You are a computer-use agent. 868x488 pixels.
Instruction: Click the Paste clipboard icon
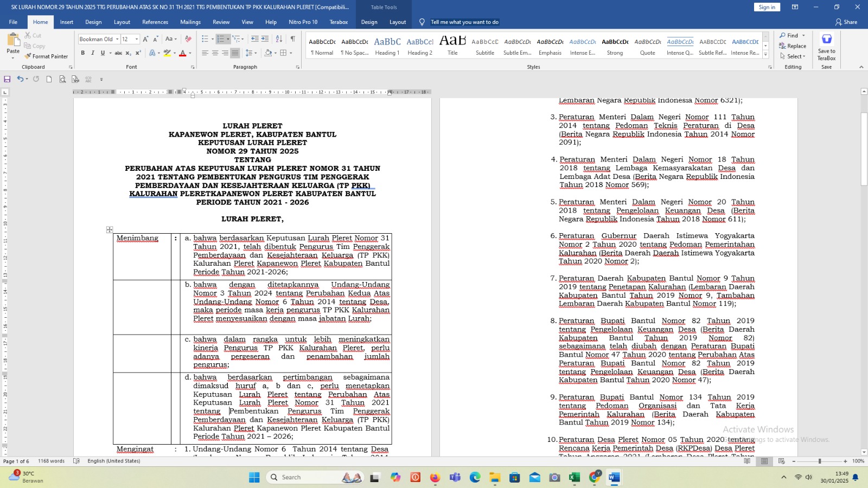13,40
